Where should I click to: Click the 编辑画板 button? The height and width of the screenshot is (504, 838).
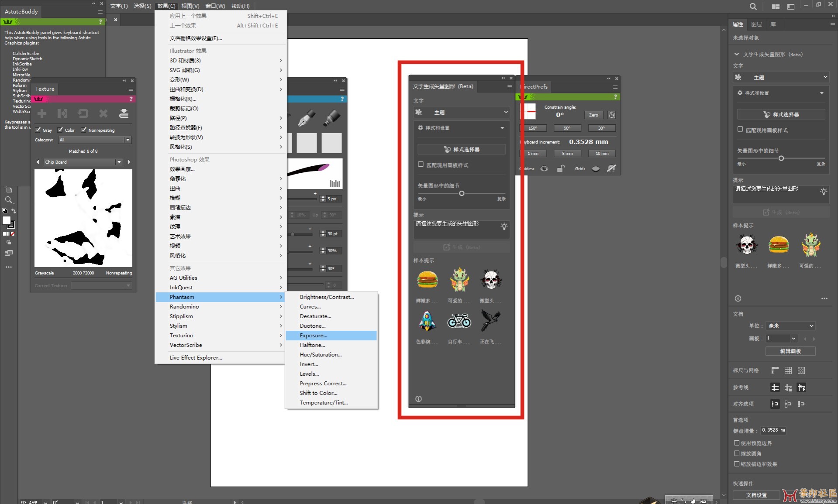coord(790,351)
